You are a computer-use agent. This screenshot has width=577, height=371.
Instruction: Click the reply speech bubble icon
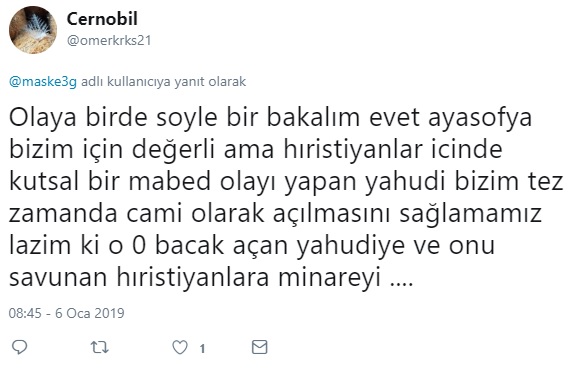point(20,347)
